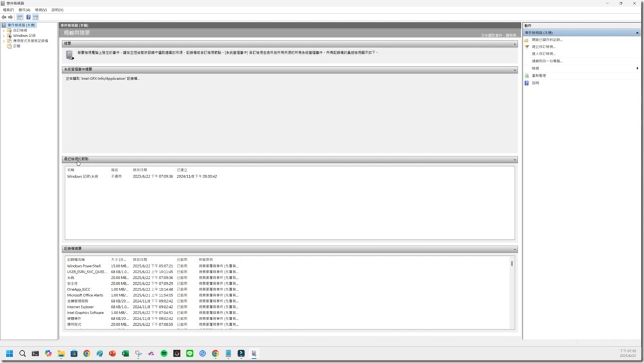Image resolution: width=644 pixels, height=363 pixels.
Task: Toggle the show/hide console tree toolbar icon
Action: pos(20,17)
